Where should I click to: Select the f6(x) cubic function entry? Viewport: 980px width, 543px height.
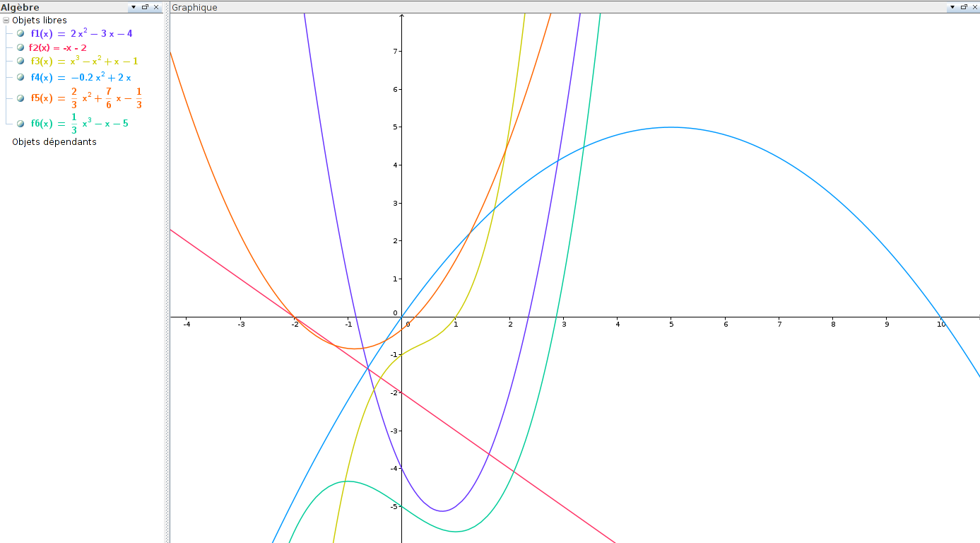(79, 124)
